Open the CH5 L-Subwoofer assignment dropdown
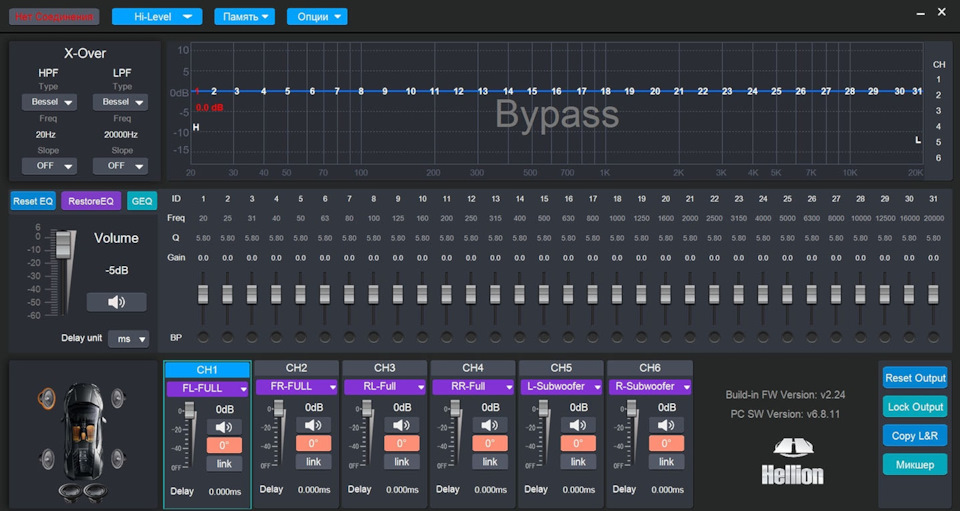960x511 pixels. [562, 387]
